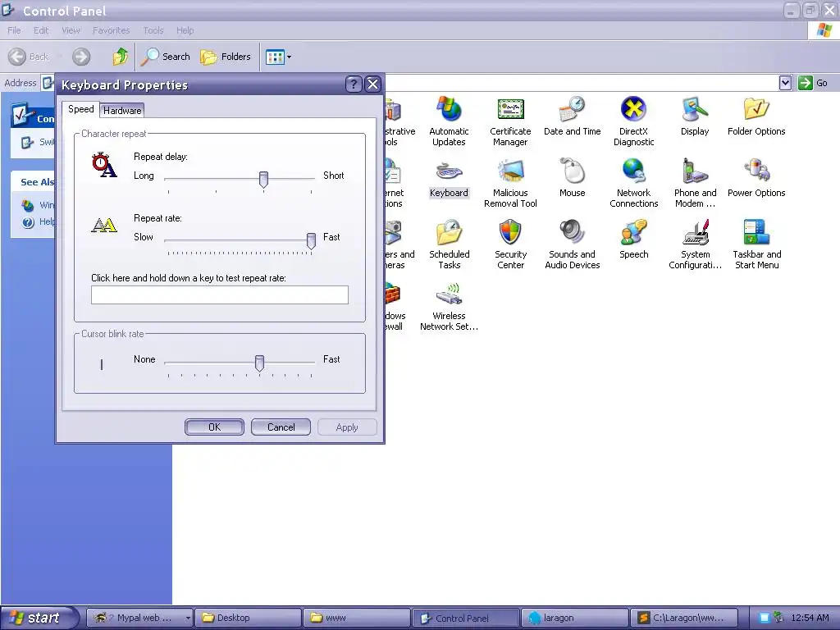Screen dimensions: 840x630
Task: Switch to the Hardware tab
Action: point(122,111)
